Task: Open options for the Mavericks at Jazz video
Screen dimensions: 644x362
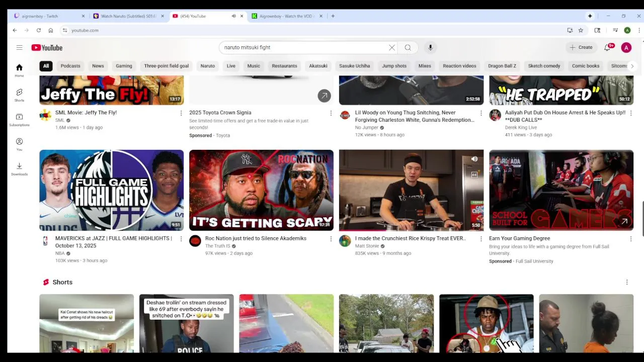Action: tap(181, 239)
